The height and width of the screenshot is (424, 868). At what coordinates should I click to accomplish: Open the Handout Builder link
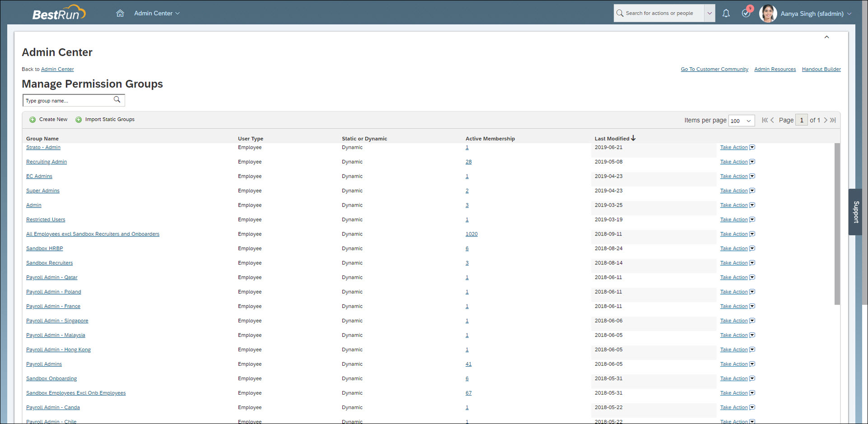click(821, 69)
